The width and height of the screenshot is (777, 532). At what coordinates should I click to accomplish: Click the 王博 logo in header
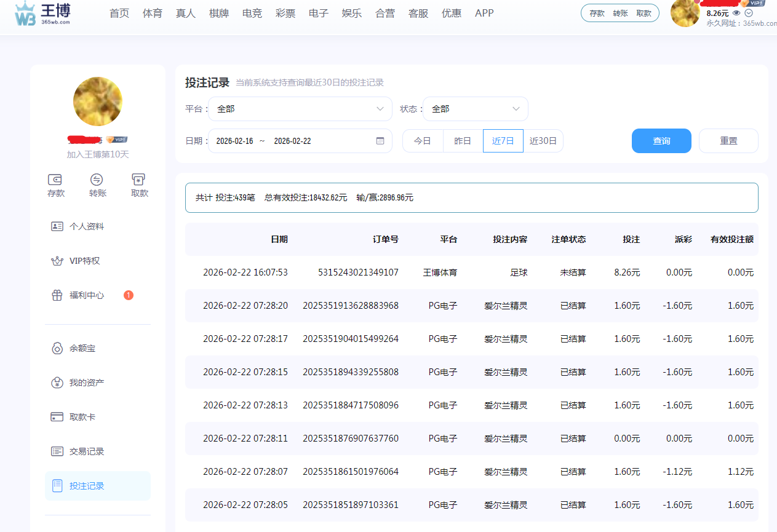42,14
